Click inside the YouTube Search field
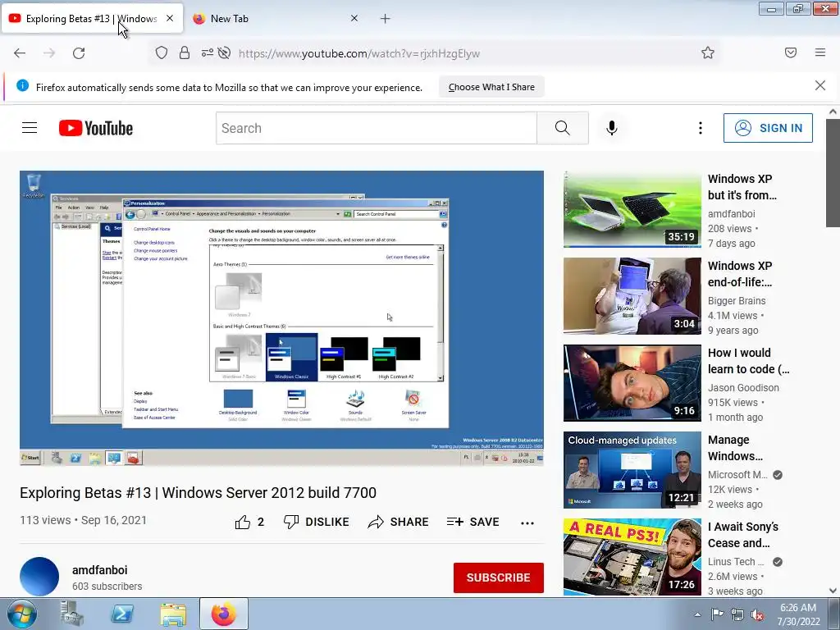This screenshot has width=840, height=630. pos(376,128)
